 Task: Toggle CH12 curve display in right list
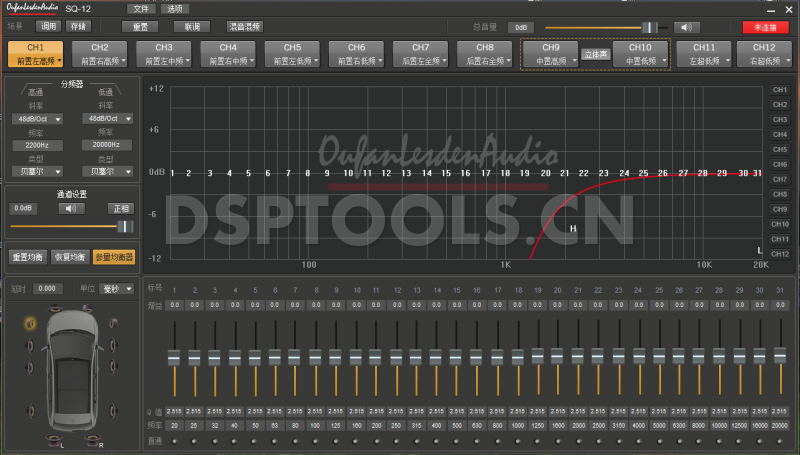click(780, 254)
